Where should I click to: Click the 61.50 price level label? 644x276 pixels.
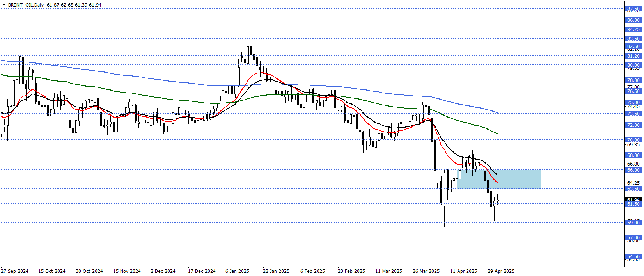point(633,204)
